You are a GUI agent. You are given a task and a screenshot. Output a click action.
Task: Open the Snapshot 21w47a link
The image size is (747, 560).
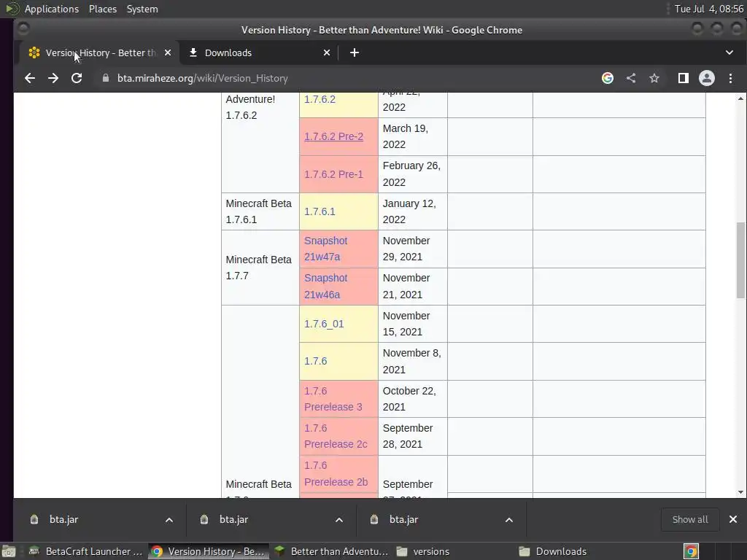(326, 249)
